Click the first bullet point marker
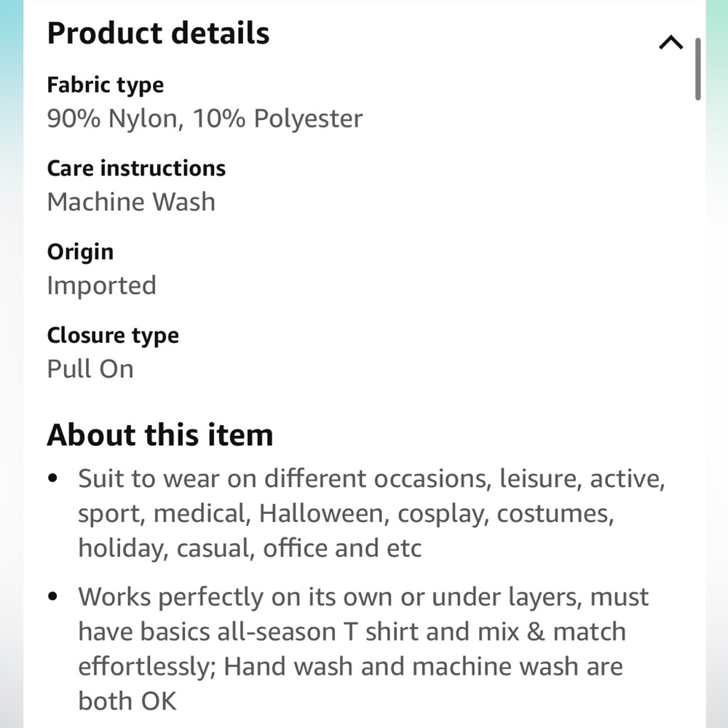Viewport: 728px width, 728px height. [x=53, y=478]
